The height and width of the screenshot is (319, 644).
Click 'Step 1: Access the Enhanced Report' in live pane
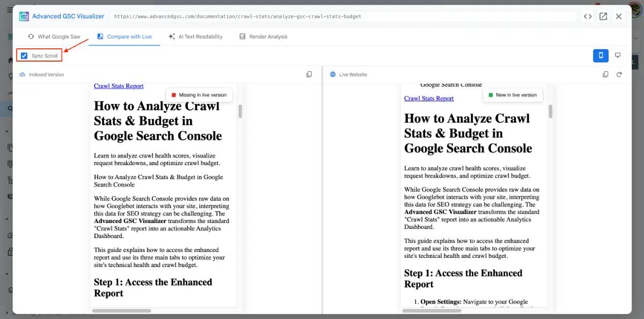click(x=463, y=279)
